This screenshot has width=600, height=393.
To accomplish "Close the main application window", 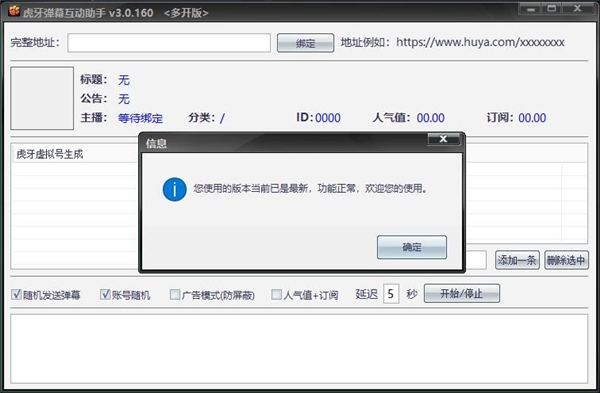I will [578, 9].
